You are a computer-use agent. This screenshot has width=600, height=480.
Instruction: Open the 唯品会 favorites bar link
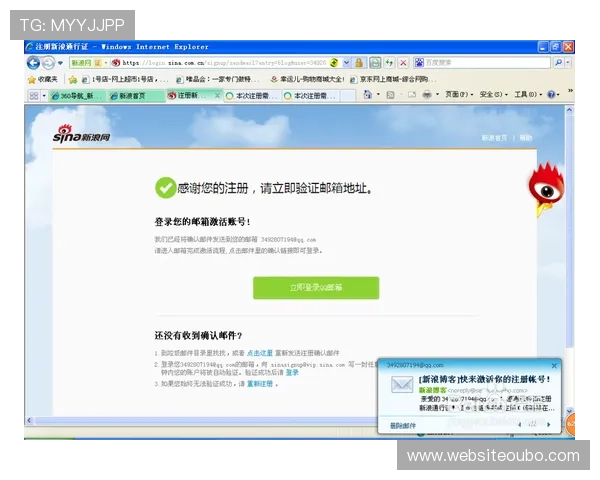(x=217, y=79)
